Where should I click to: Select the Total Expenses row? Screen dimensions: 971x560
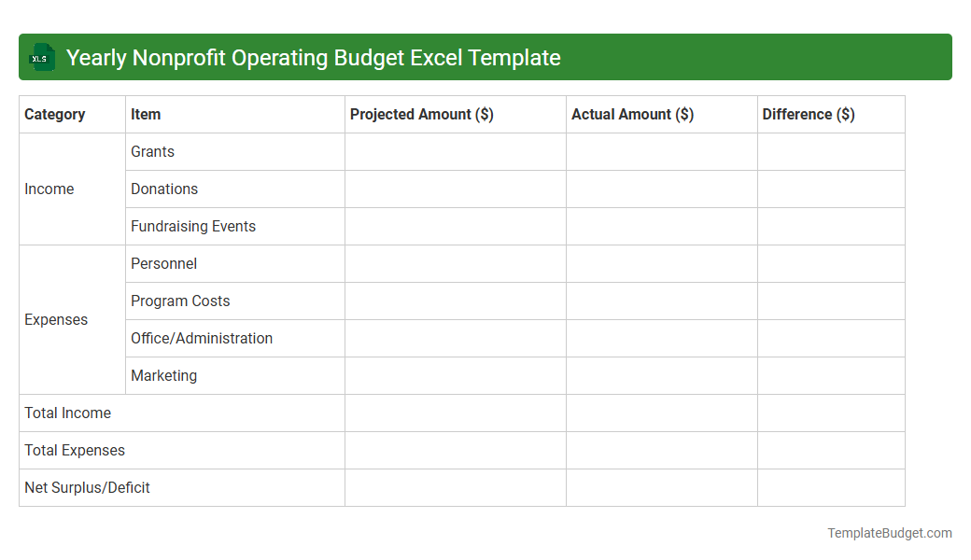coord(75,450)
